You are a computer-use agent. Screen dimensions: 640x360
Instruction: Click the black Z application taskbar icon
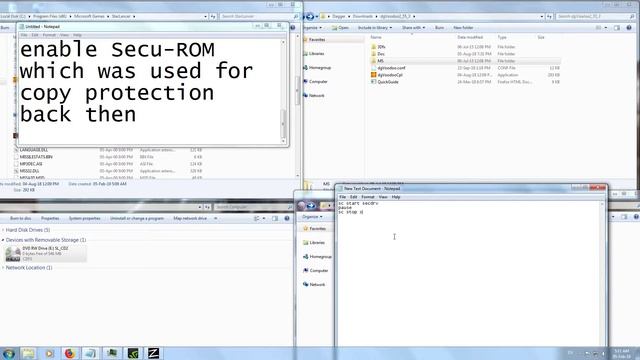click(153, 353)
